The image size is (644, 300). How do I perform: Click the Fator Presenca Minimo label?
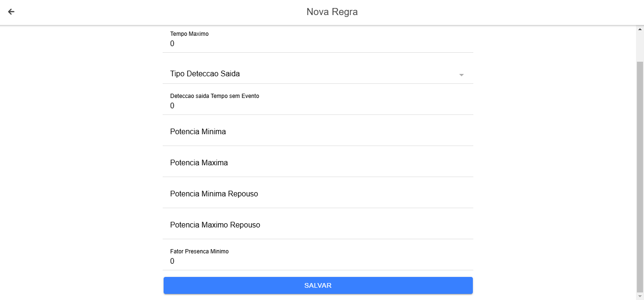199,251
